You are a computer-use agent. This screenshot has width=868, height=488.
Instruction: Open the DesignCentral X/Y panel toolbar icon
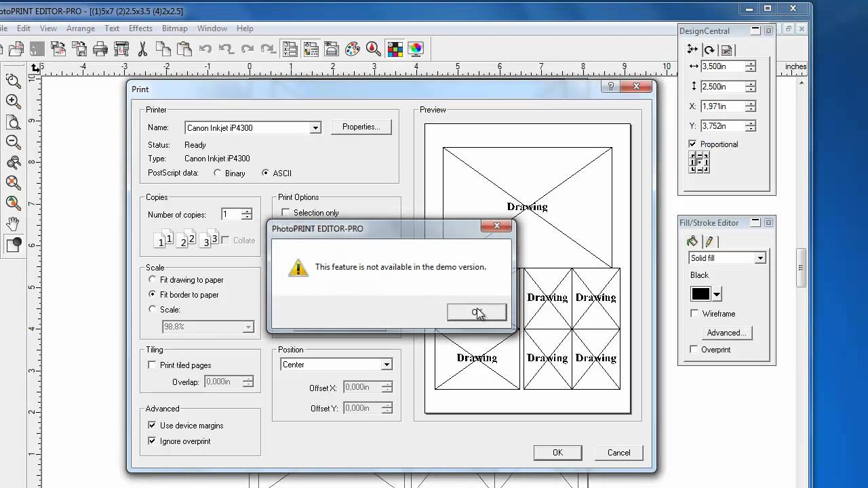coord(290,49)
